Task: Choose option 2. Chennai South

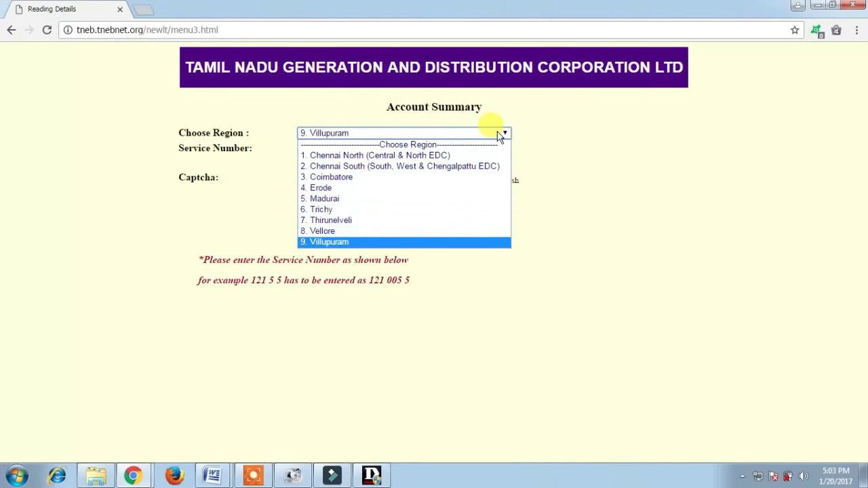Action: coord(404,166)
